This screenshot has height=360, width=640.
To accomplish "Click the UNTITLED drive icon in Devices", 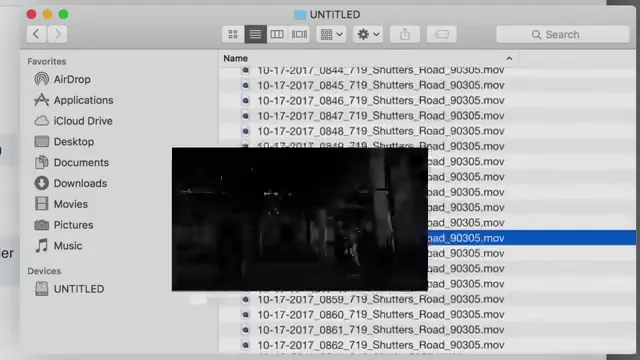I will [x=42, y=289].
